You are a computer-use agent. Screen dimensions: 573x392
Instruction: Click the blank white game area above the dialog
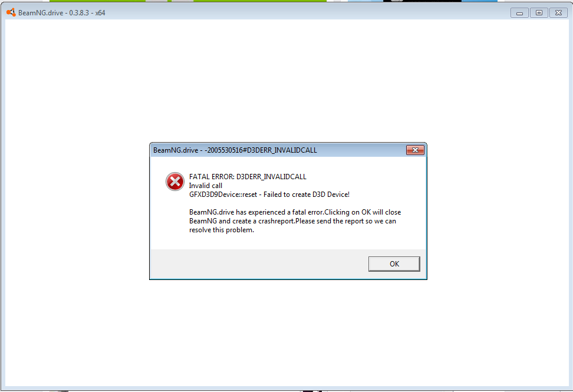[x=287, y=80]
